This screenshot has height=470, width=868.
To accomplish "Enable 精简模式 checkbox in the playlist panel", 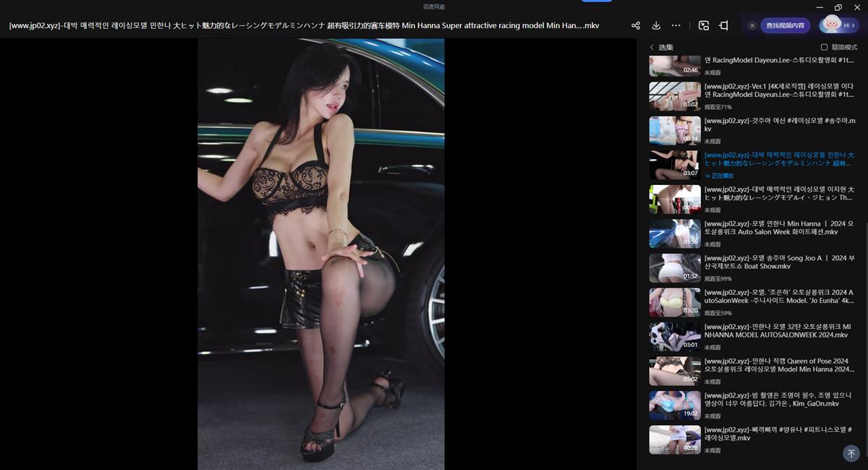I will click(823, 46).
